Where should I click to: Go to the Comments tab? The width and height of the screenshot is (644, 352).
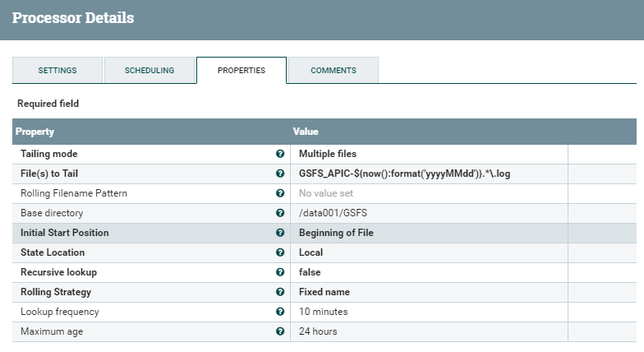(333, 71)
